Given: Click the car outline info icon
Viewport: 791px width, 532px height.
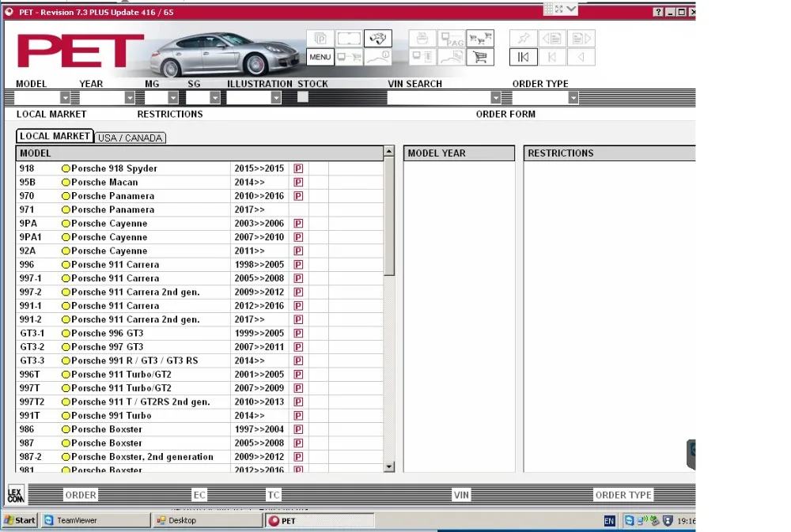Looking at the screenshot, I should [x=378, y=57].
